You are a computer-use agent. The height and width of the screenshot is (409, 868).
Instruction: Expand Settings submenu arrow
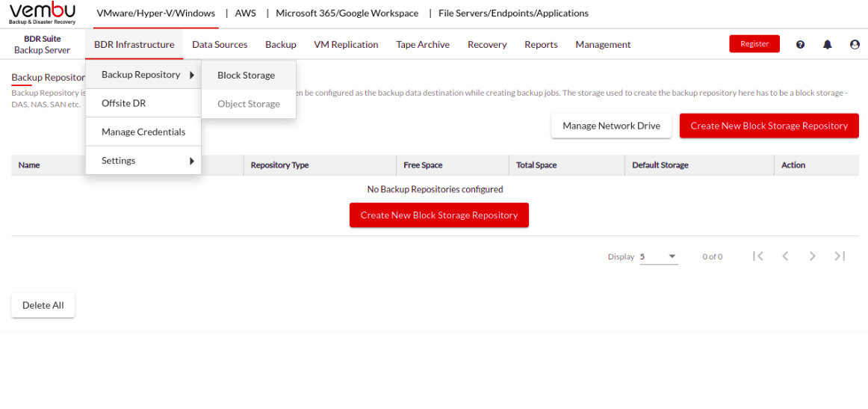click(191, 161)
